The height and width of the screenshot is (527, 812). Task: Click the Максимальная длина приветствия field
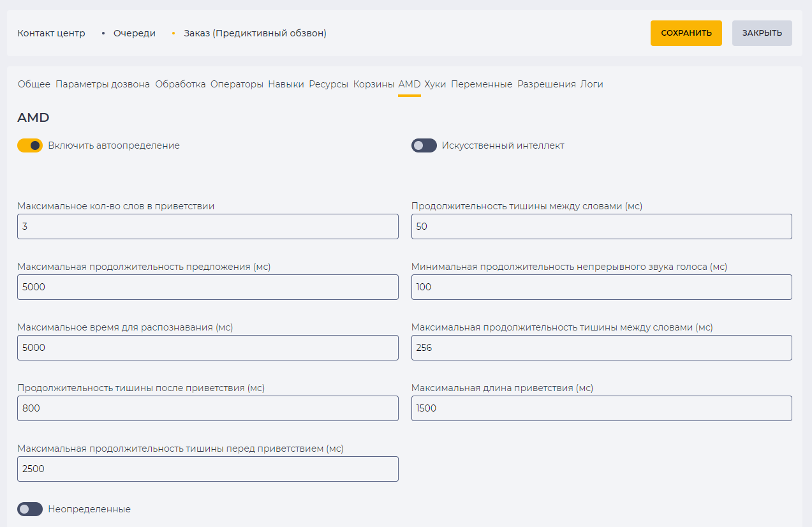[x=602, y=408]
